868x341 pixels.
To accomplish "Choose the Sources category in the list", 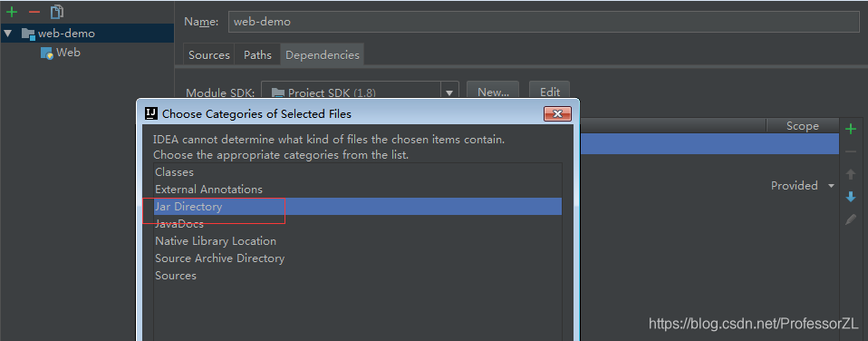I will 358,276.
